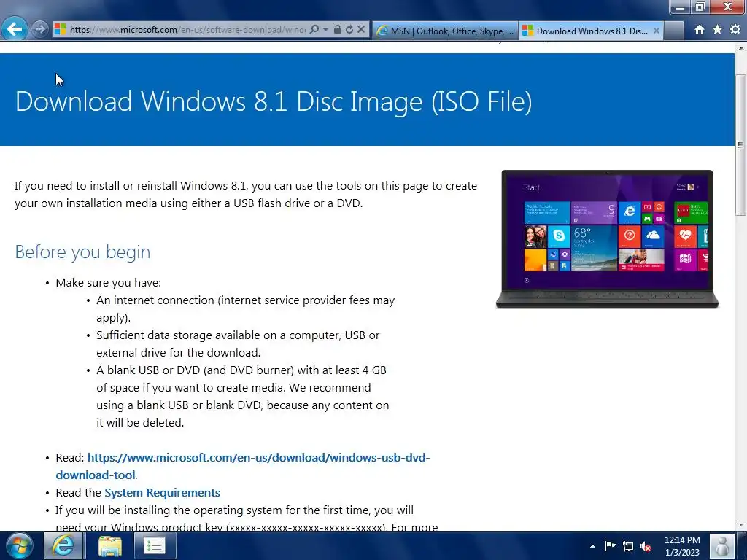Open Action Center flag tray icon
Viewport: 747px width, 560px height.
click(610, 545)
